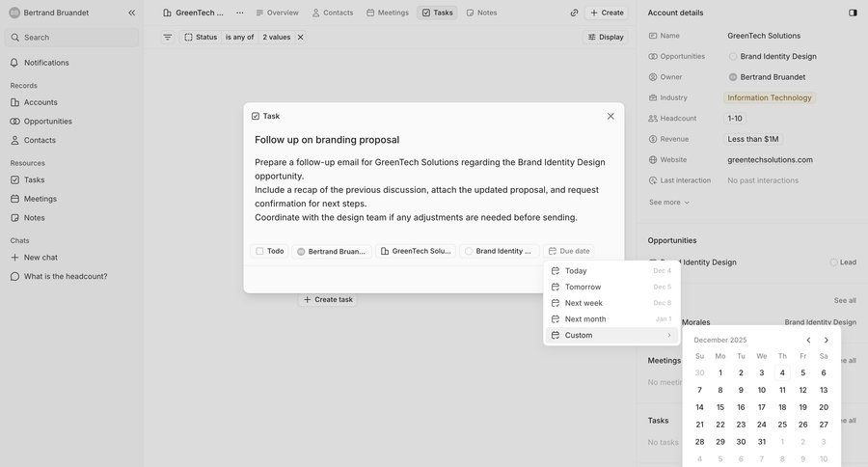Copy link using the link icon

574,13
